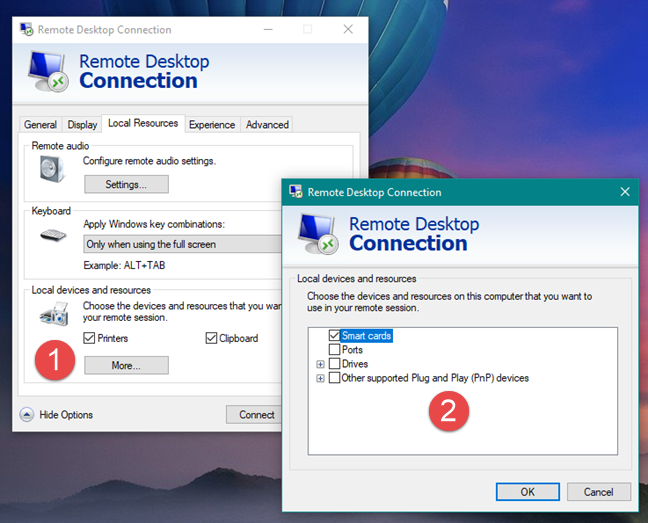Close the back Remote Desktop Connection window
648x523 pixels.
click(x=348, y=29)
